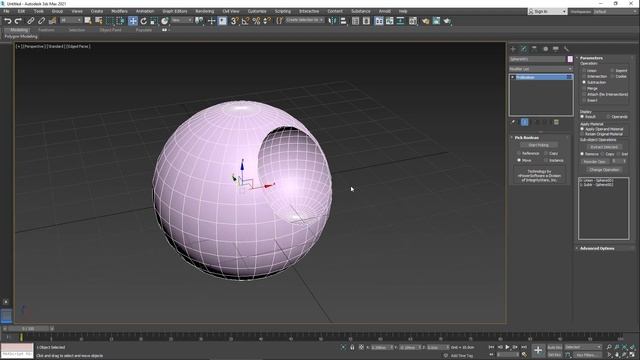Toggle the Angle Snap icon
Image resolution: width=640 pixels, height=360 pixels.
(x=245, y=21)
